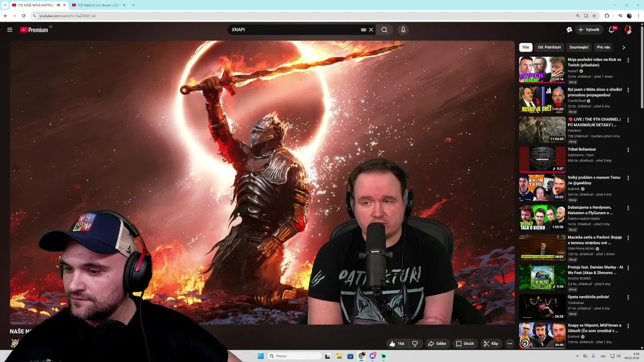Show more filter chips with right arrow

coord(623,47)
